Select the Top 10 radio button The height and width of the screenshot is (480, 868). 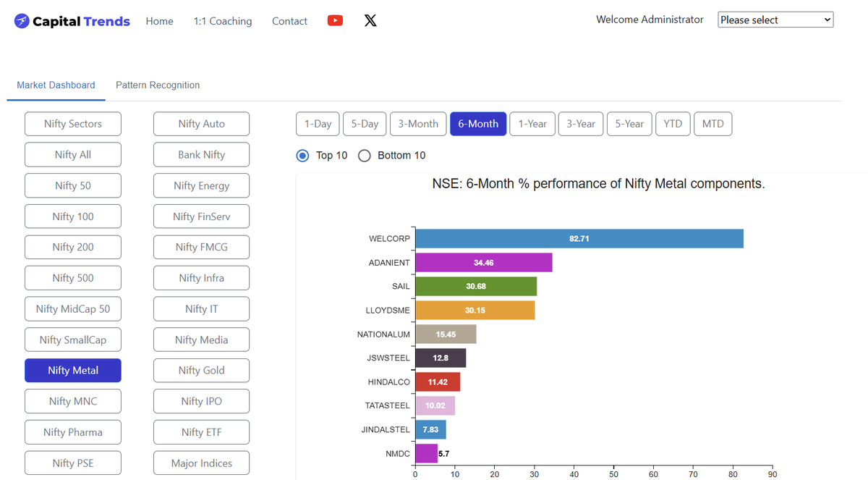[303, 156]
